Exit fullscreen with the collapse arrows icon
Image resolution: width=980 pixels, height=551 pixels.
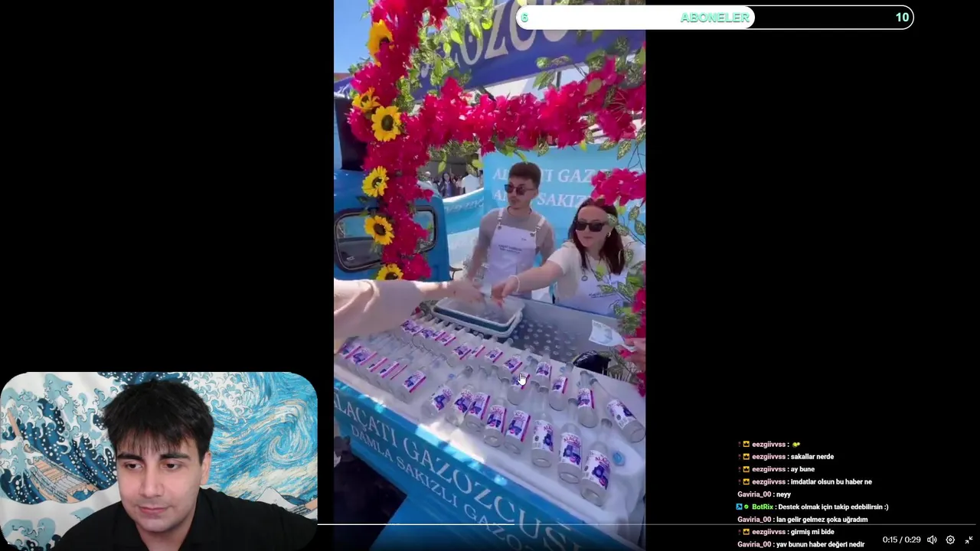[969, 540]
